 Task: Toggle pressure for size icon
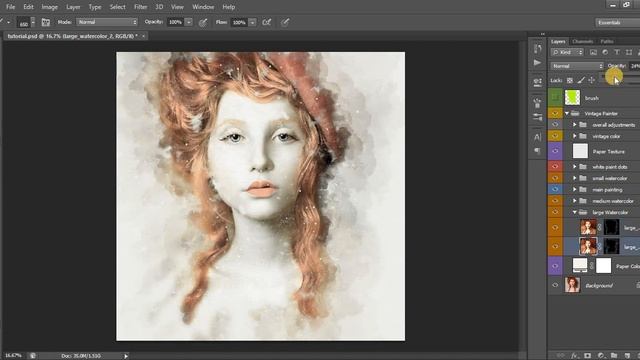coord(285,22)
